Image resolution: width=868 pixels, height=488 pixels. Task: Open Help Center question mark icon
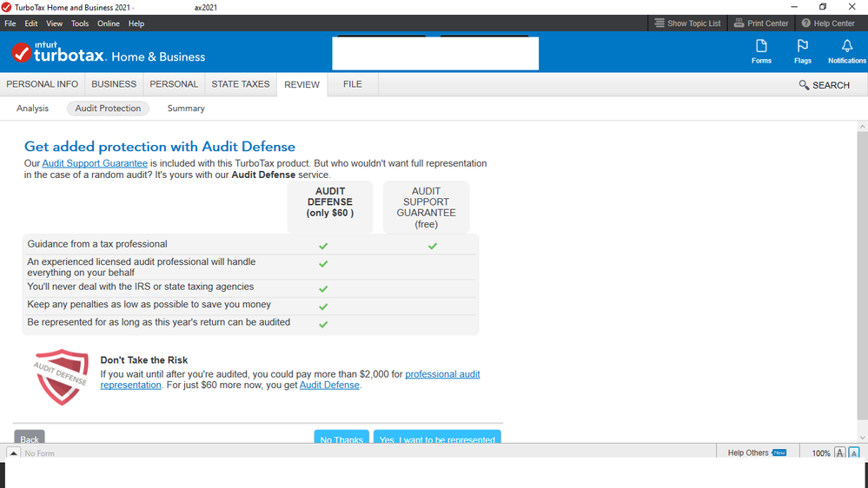(806, 23)
